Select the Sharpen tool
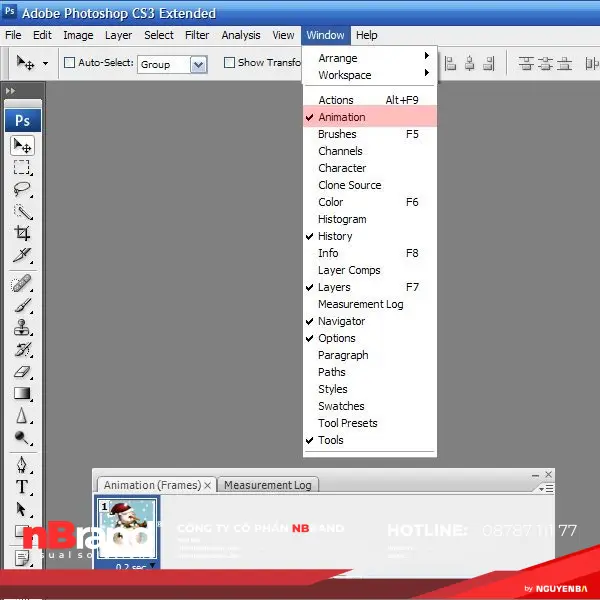Viewport: 600px width, 600px height. [x=22, y=416]
